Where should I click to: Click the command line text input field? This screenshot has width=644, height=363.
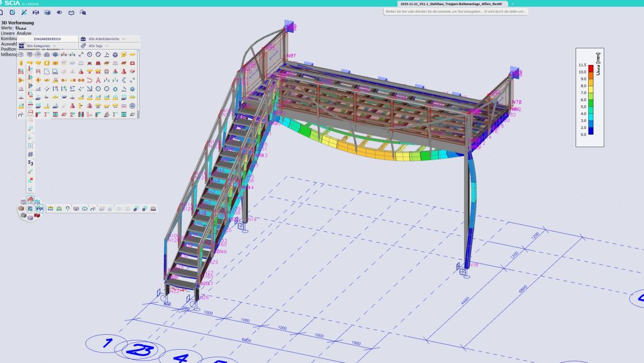coord(455,12)
